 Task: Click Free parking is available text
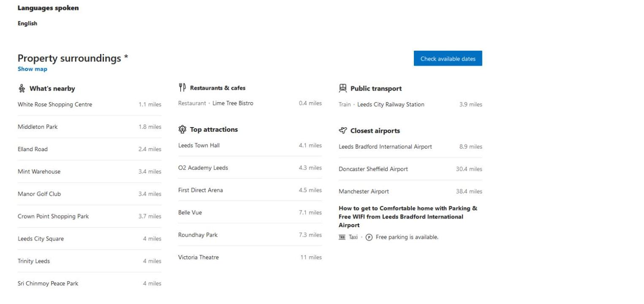[x=407, y=237]
